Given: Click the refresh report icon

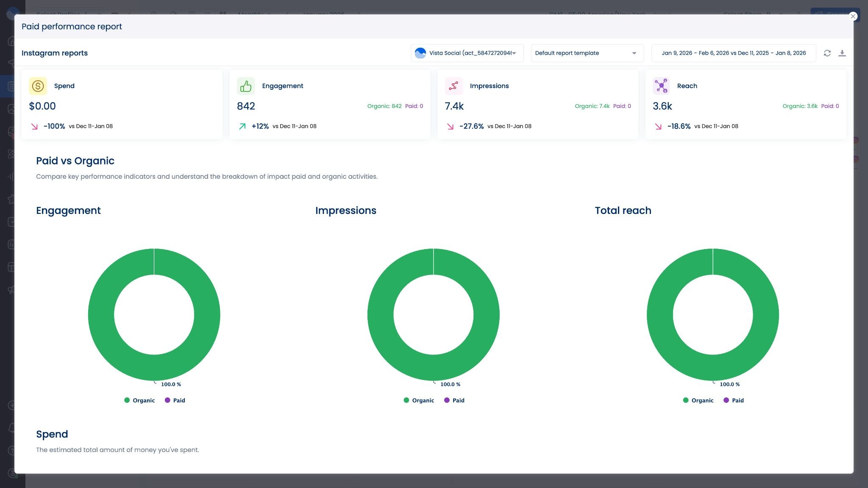Looking at the screenshot, I should pos(827,53).
